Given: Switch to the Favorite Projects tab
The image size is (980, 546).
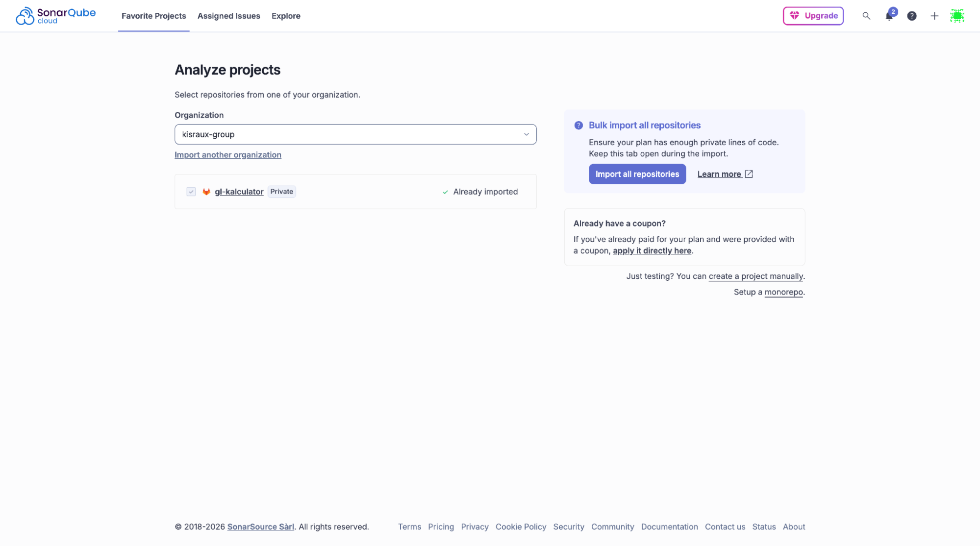Looking at the screenshot, I should (x=154, y=16).
